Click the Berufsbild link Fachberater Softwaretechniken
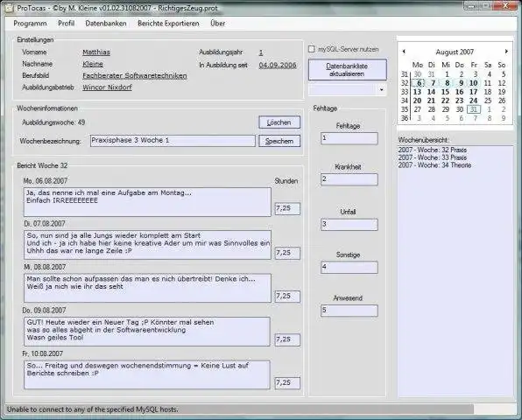Viewport: 522px width, 420px height. (x=135, y=76)
